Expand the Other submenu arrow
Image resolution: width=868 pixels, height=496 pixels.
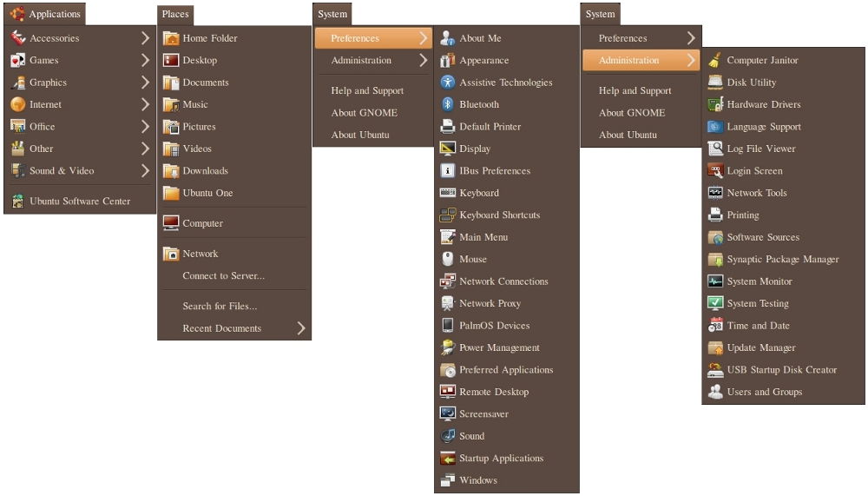click(145, 149)
